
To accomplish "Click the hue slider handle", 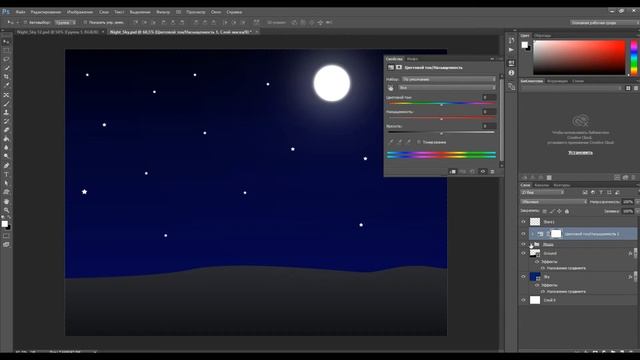I will 441,105.
